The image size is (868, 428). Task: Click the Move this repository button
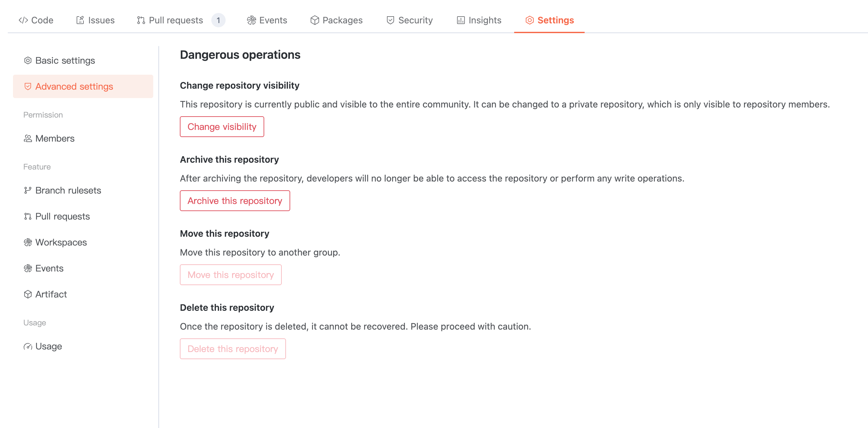230,275
